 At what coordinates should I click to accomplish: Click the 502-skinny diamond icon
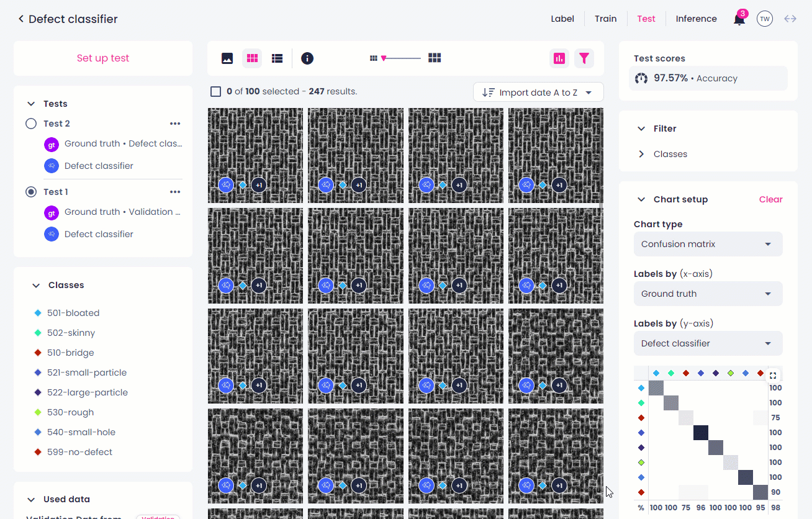[38, 333]
